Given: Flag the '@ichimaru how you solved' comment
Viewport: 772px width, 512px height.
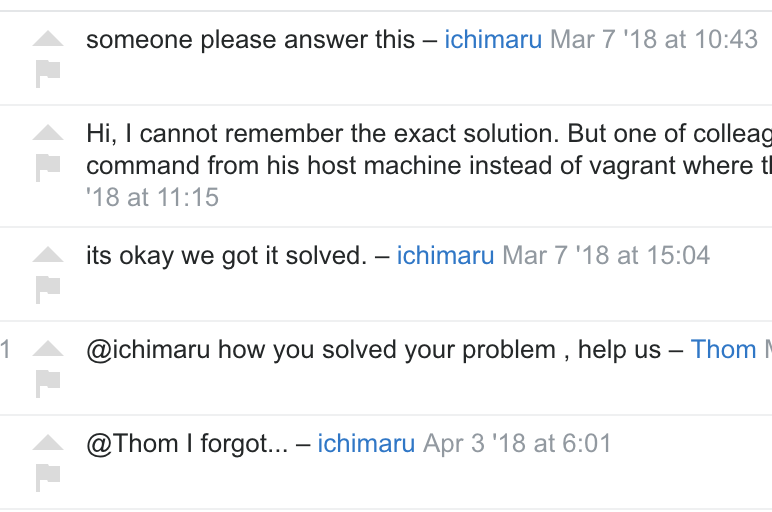Looking at the screenshot, I should (x=48, y=384).
